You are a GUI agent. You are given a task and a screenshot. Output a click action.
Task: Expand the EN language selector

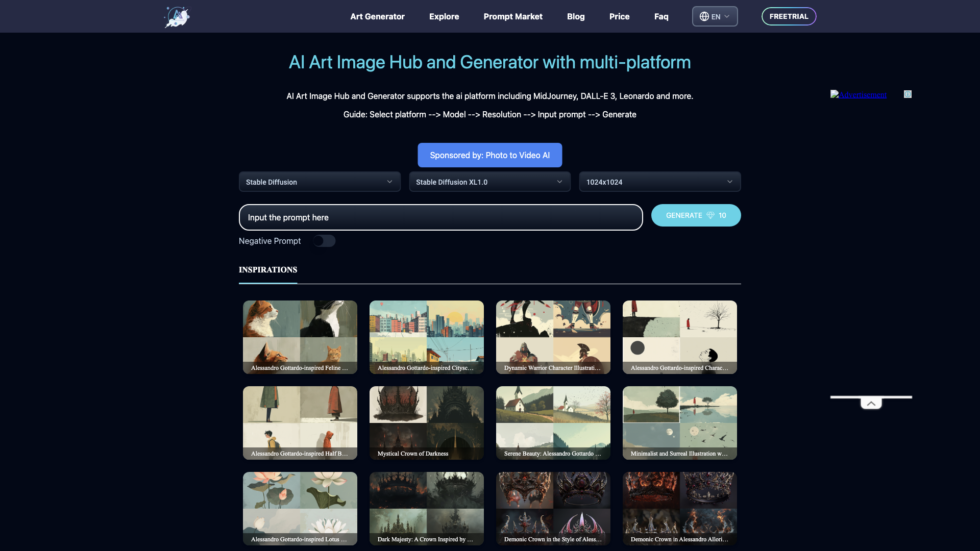pyautogui.click(x=715, y=16)
